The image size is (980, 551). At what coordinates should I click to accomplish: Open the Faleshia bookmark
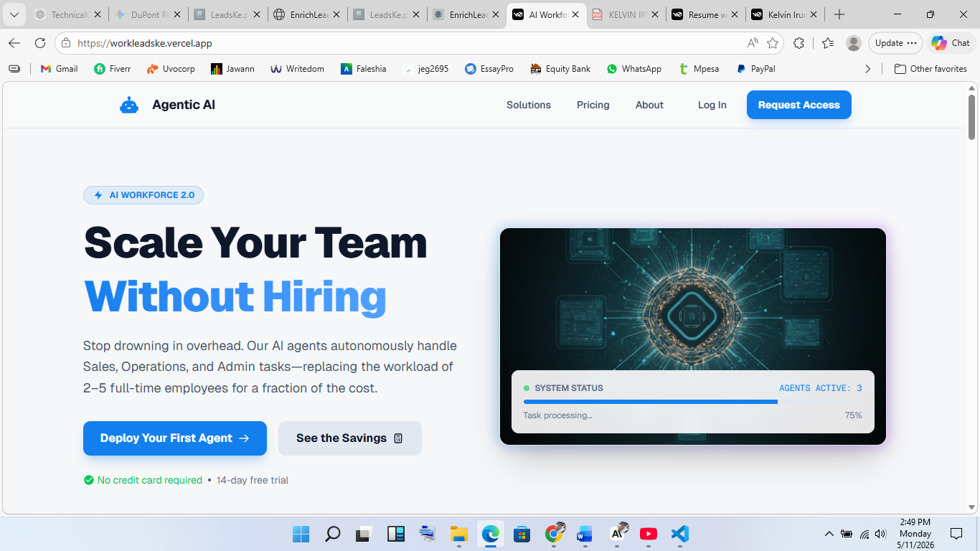point(363,69)
